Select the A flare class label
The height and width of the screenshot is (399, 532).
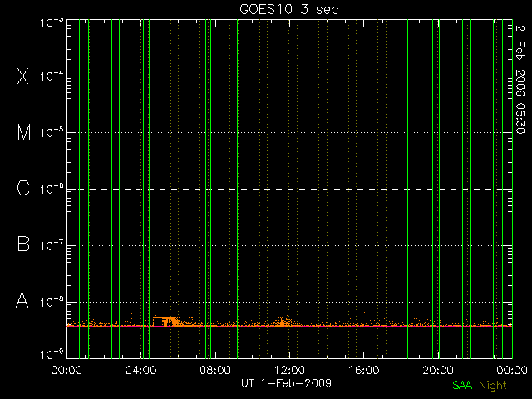22,300
